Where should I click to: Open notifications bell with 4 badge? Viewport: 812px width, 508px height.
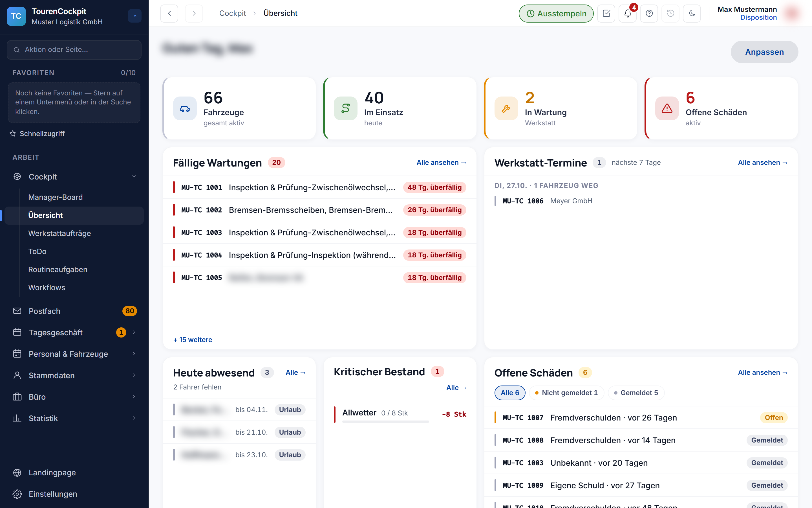point(628,14)
